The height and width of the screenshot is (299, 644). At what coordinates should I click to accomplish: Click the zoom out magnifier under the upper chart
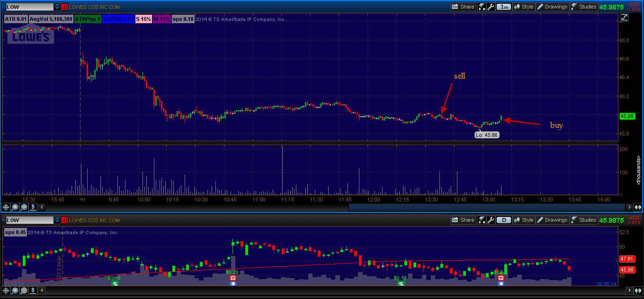click(24, 207)
